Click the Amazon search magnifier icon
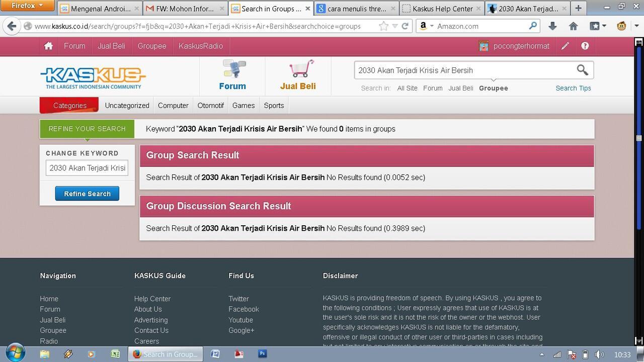Image resolution: width=644 pixels, height=362 pixels. click(x=533, y=26)
